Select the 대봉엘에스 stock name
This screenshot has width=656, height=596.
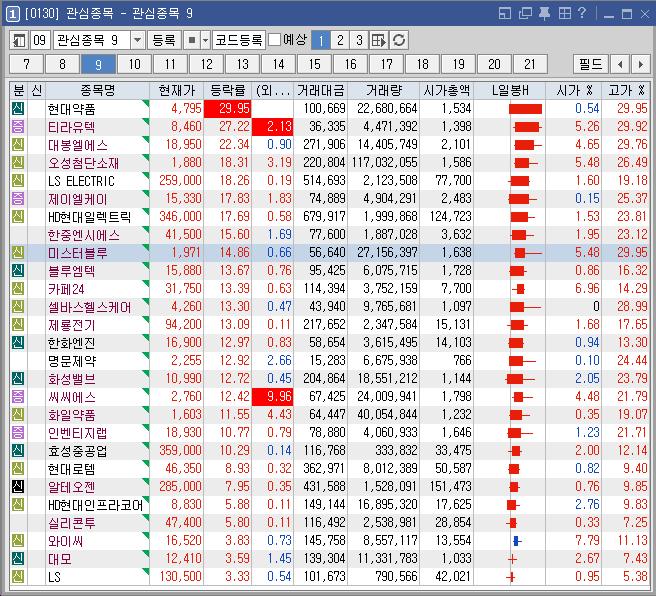78,145
